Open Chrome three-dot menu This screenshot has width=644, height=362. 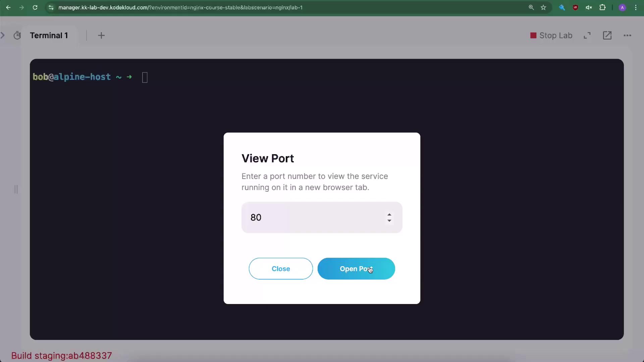pos(636,7)
